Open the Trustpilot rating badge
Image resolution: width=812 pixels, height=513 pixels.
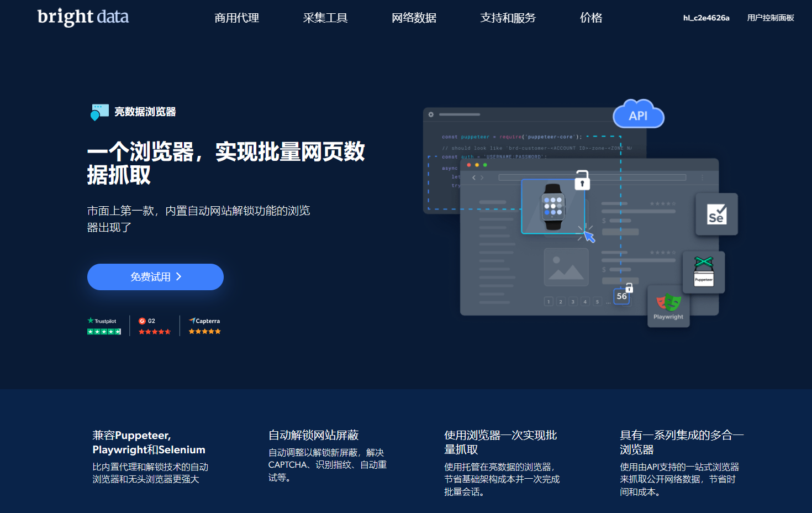point(104,326)
